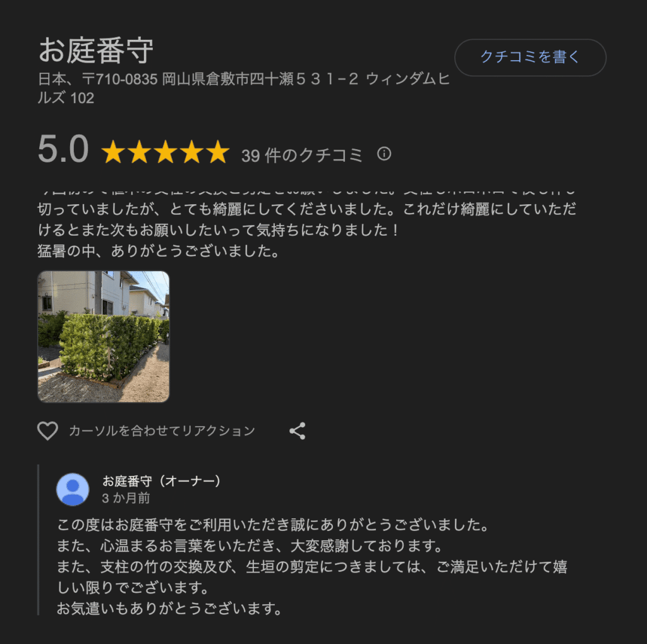
Task: Click the review line starting 切っていましたが
Action: point(306,209)
